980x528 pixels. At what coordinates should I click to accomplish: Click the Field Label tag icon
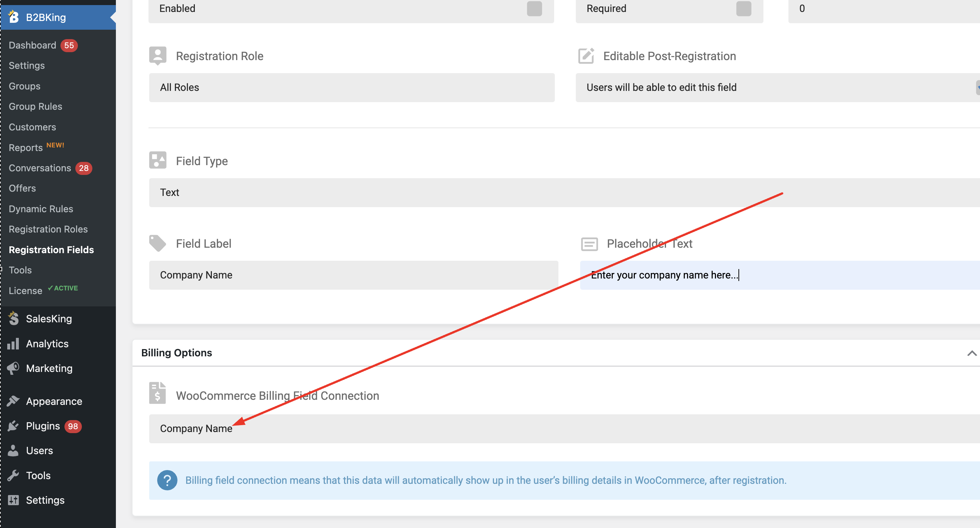click(158, 243)
